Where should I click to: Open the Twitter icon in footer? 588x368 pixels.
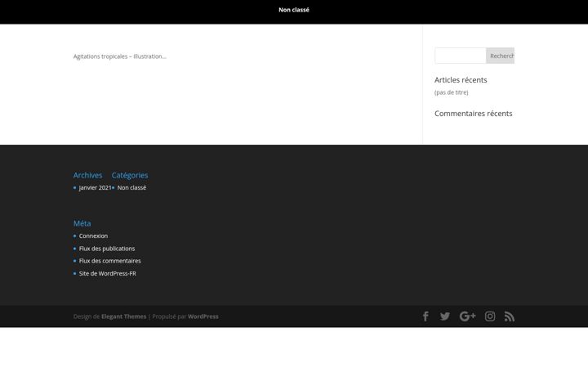click(445, 316)
